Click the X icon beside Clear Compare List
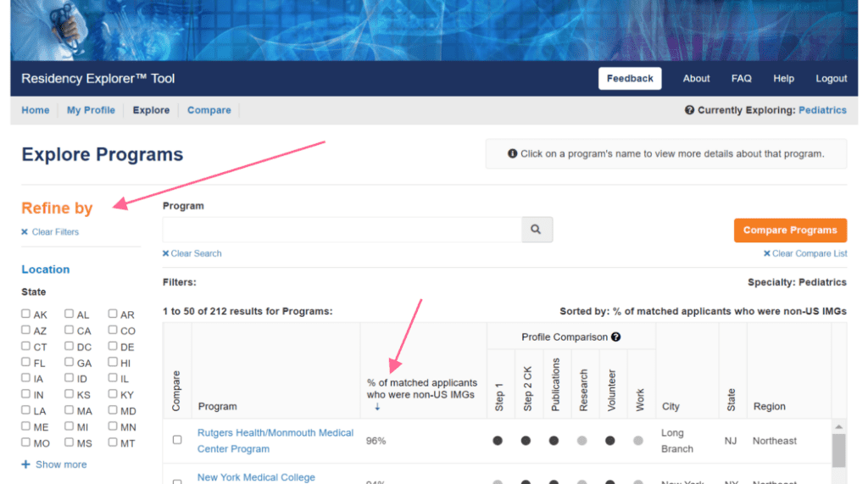 pyautogui.click(x=766, y=253)
